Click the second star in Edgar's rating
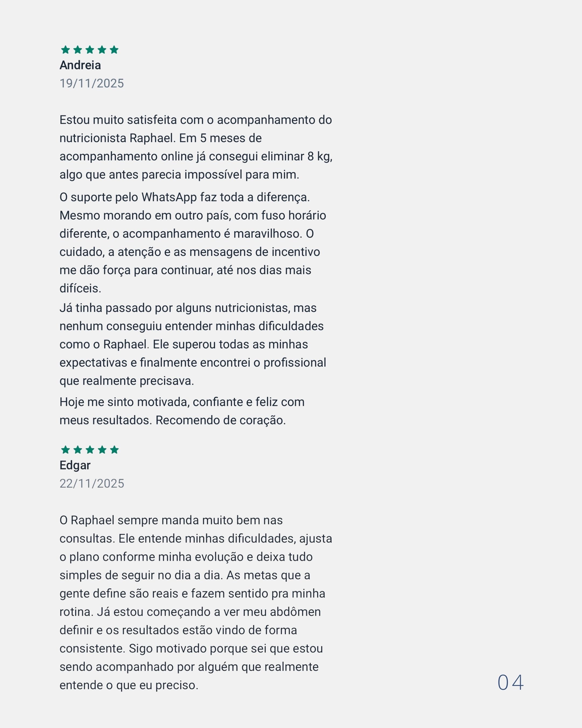582x728 pixels. click(78, 449)
